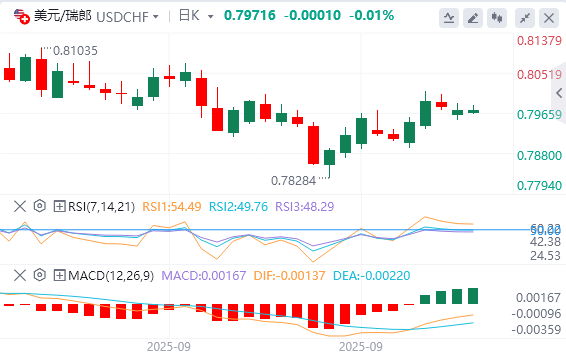Remove the MACD indicator panel
This screenshot has width=566, height=360.
(20, 276)
